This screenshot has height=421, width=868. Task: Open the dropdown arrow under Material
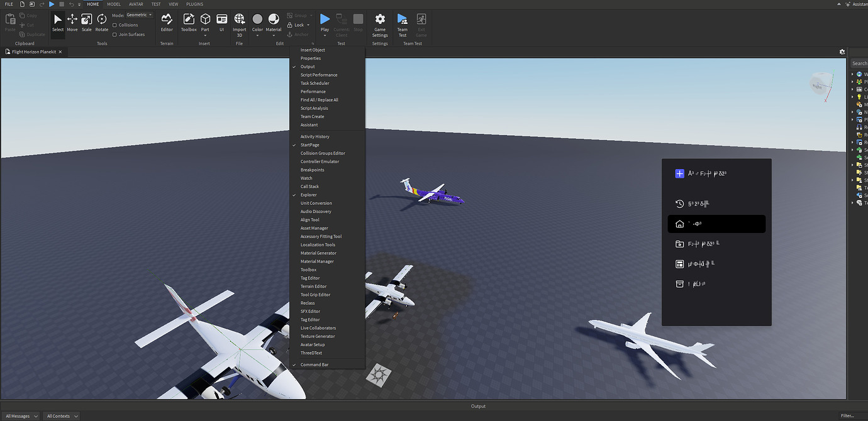coord(274,35)
